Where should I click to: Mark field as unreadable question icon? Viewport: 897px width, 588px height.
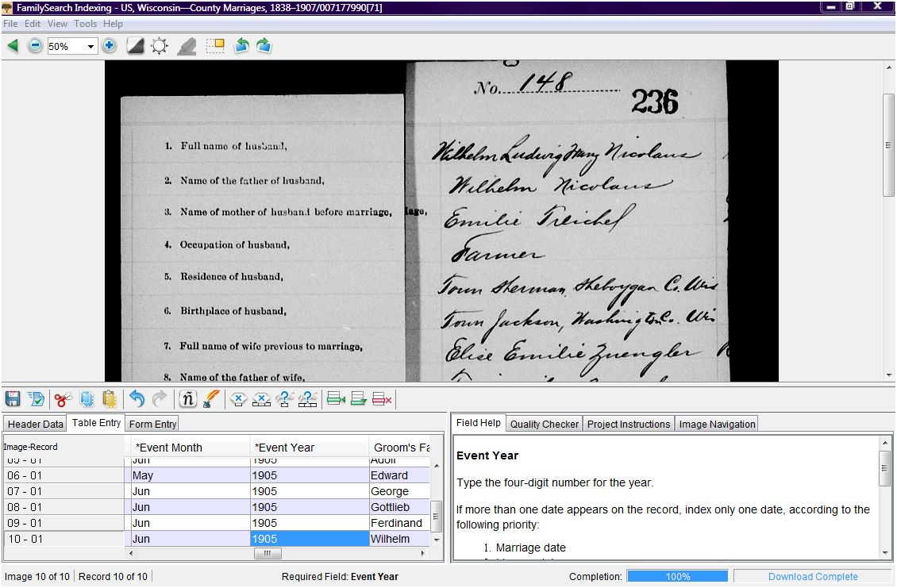click(284, 398)
